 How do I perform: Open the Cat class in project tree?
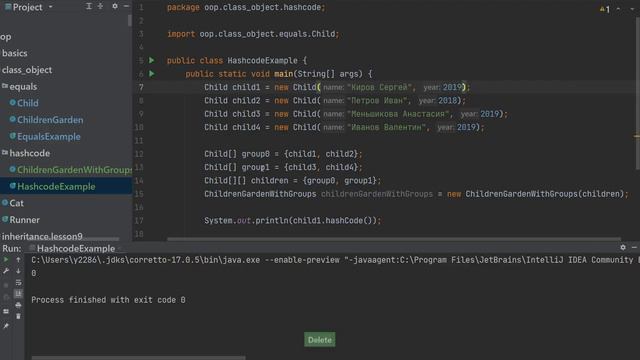click(16, 203)
